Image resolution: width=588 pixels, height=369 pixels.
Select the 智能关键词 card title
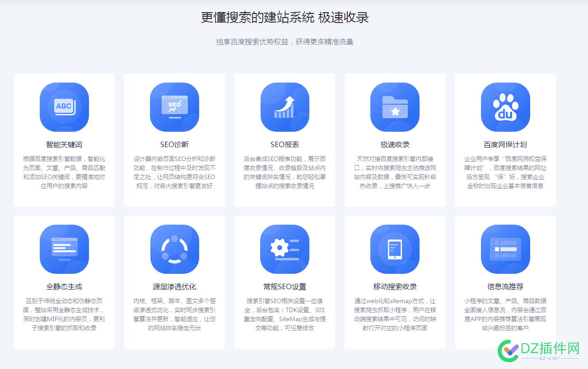(64, 145)
